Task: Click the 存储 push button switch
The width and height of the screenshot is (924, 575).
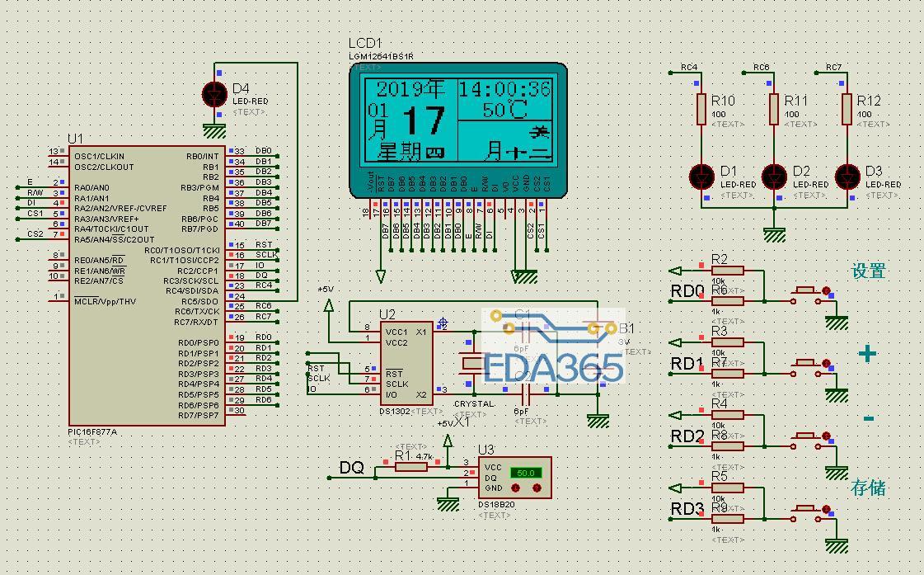Action: pyautogui.click(x=805, y=512)
